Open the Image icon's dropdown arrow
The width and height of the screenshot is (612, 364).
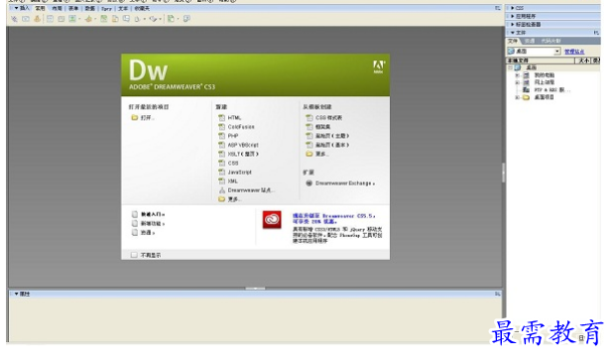[x=79, y=19]
